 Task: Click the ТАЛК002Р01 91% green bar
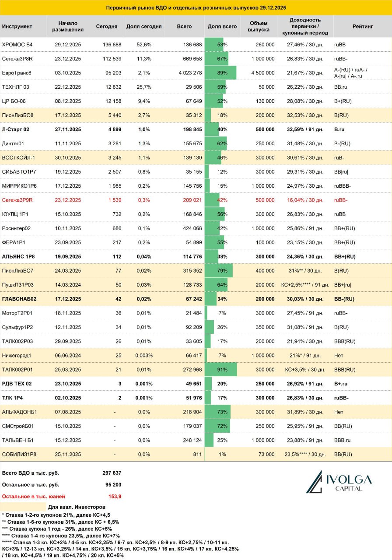(x=221, y=369)
